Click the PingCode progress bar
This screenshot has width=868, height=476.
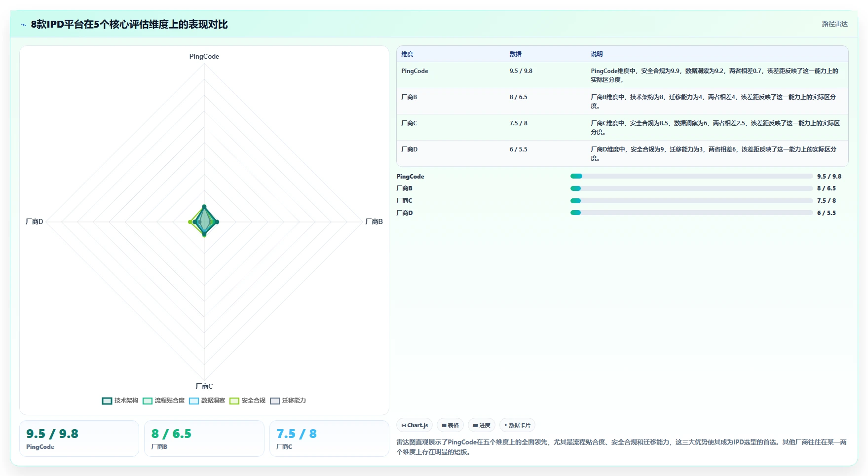pyautogui.click(x=691, y=176)
